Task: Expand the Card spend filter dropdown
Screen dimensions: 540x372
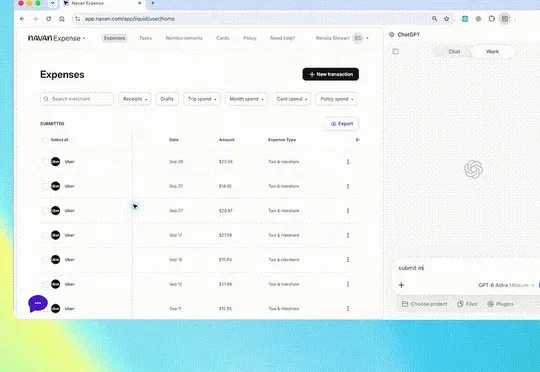Action: point(291,99)
